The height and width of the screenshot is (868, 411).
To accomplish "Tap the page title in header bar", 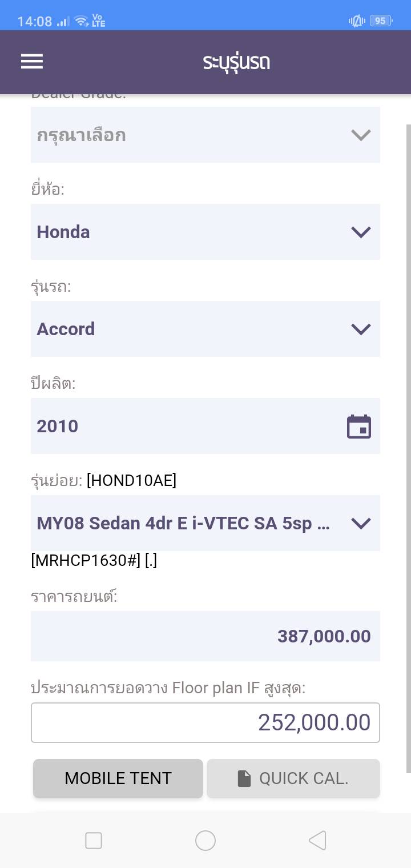I will point(236,62).
